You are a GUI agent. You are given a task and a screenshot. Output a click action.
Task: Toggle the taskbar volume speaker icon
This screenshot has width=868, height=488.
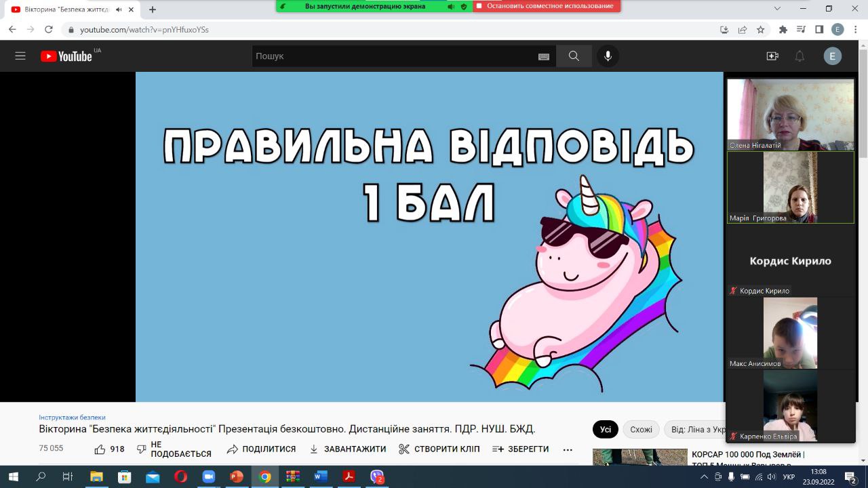pyautogui.click(x=772, y=476)
